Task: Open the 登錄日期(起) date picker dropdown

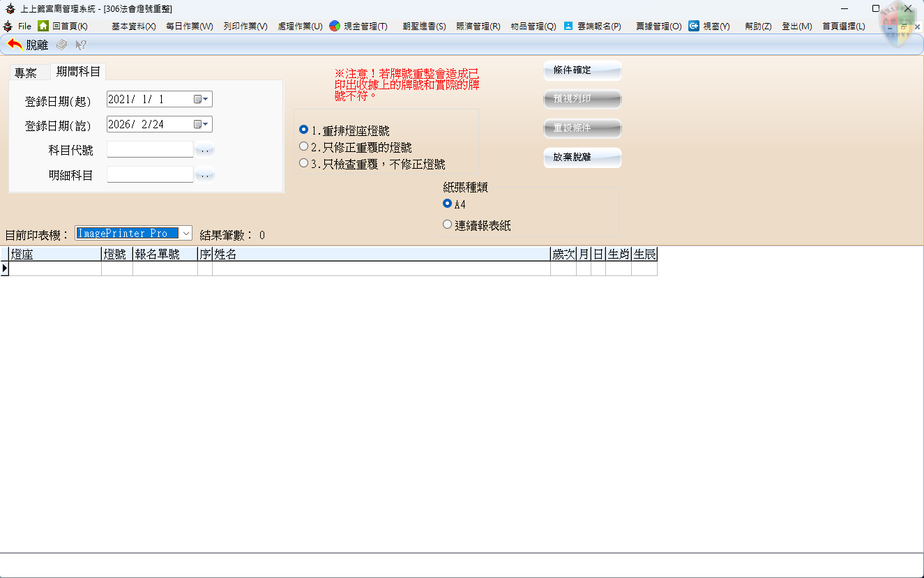Action: [202, 99]
